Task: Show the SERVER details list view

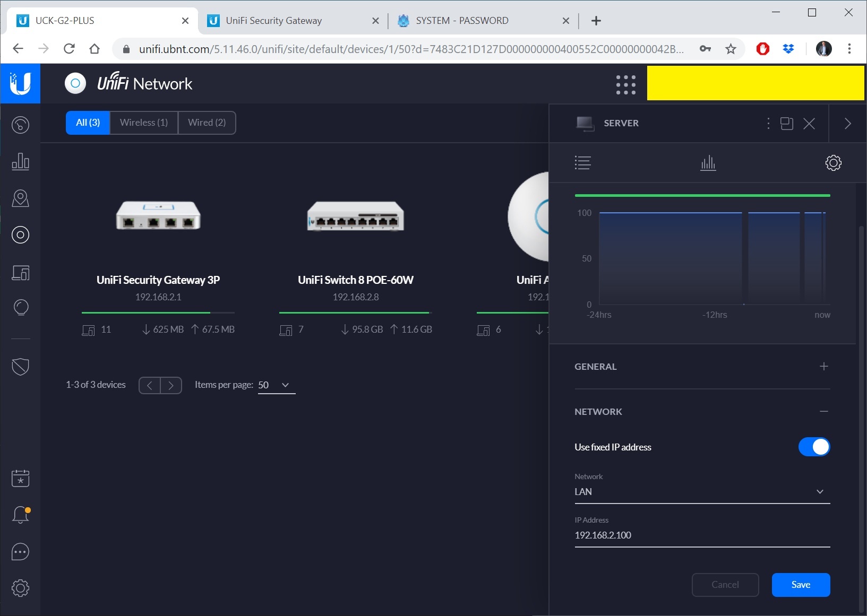Action: (x=582, y=163)
